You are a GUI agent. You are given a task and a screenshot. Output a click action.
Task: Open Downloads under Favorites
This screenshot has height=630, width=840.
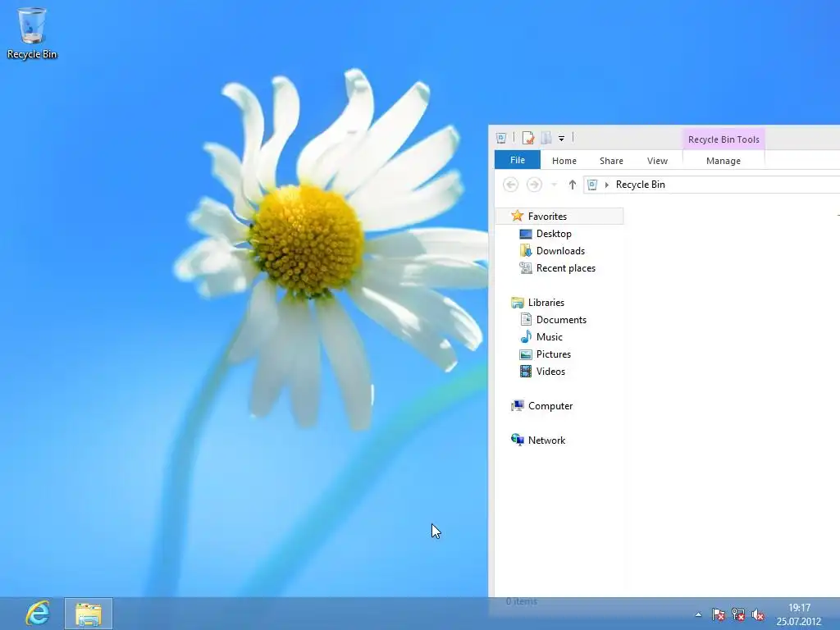tap(560, 251)
